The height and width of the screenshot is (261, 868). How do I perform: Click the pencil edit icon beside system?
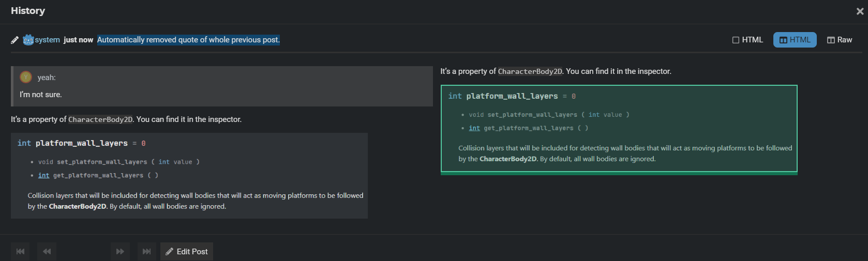point(15,40)
